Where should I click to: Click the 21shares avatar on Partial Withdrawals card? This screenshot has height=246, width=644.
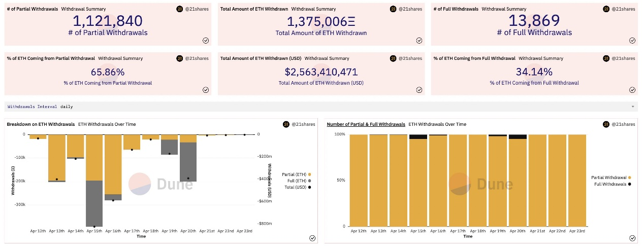(179, 9)
